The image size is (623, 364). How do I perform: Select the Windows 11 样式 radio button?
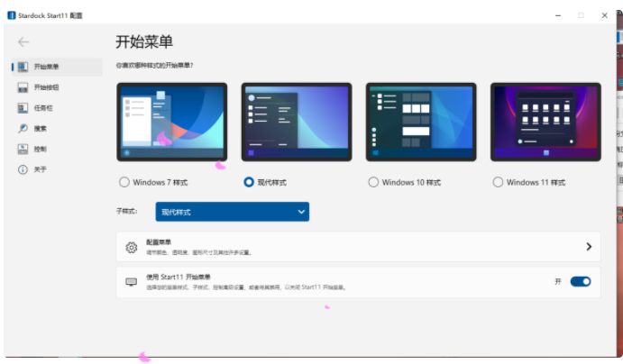[x=498, y=182]
